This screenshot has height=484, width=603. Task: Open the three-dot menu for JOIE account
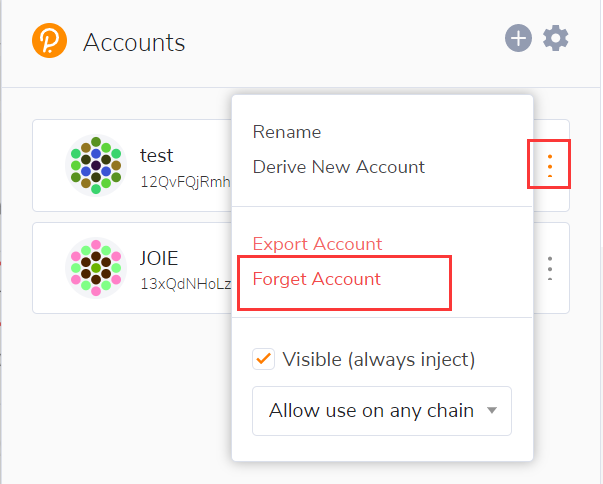coord(550,268)
